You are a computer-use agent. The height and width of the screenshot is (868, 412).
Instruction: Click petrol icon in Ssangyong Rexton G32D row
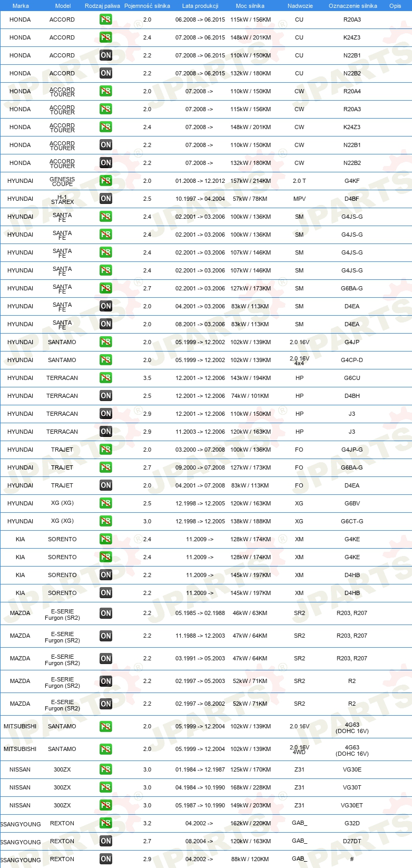coord(105,823)
